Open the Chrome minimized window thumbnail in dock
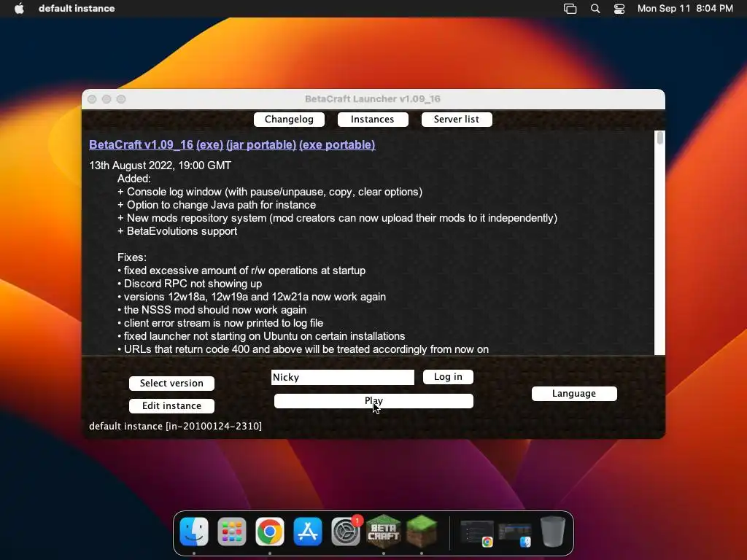The image size is (747, 560). [476, 533]
